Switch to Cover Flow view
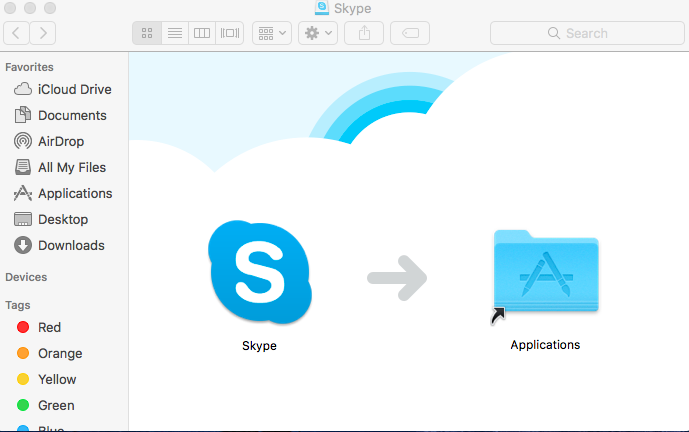The width and height of the screenshot is (689, 432). click(229, 33)
